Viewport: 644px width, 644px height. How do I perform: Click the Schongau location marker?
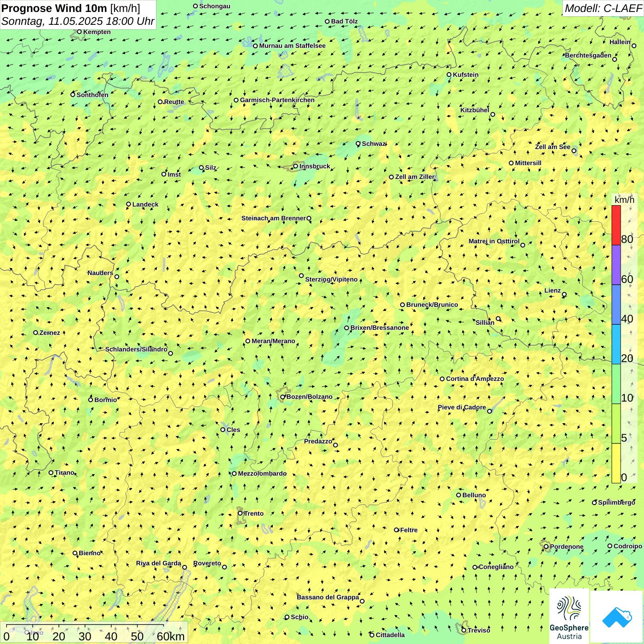click(195, 6)
